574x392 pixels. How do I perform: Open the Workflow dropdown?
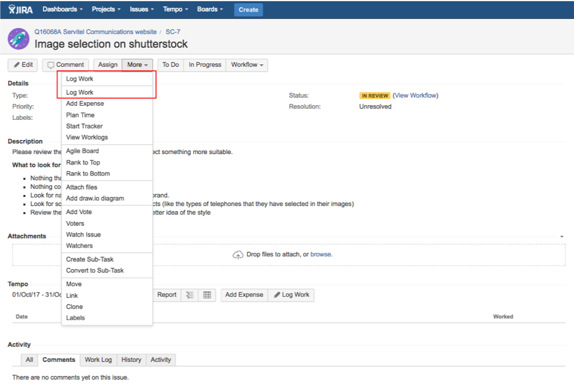tap(246, 65)
